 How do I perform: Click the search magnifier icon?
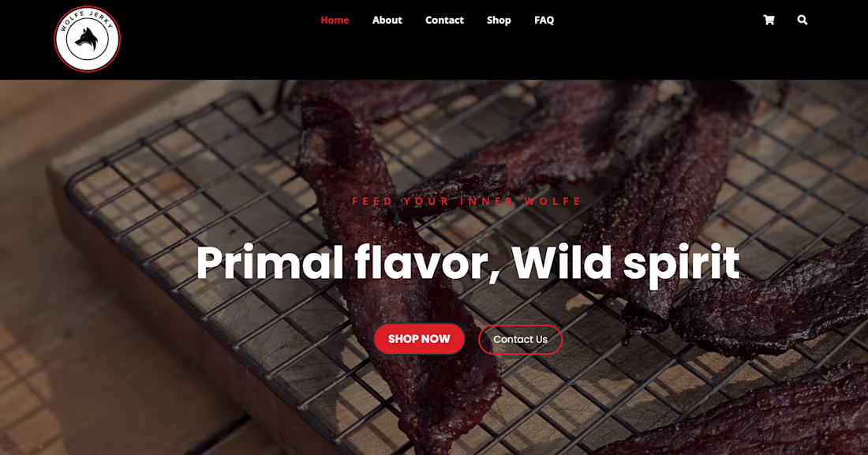(x=803, y=20)
